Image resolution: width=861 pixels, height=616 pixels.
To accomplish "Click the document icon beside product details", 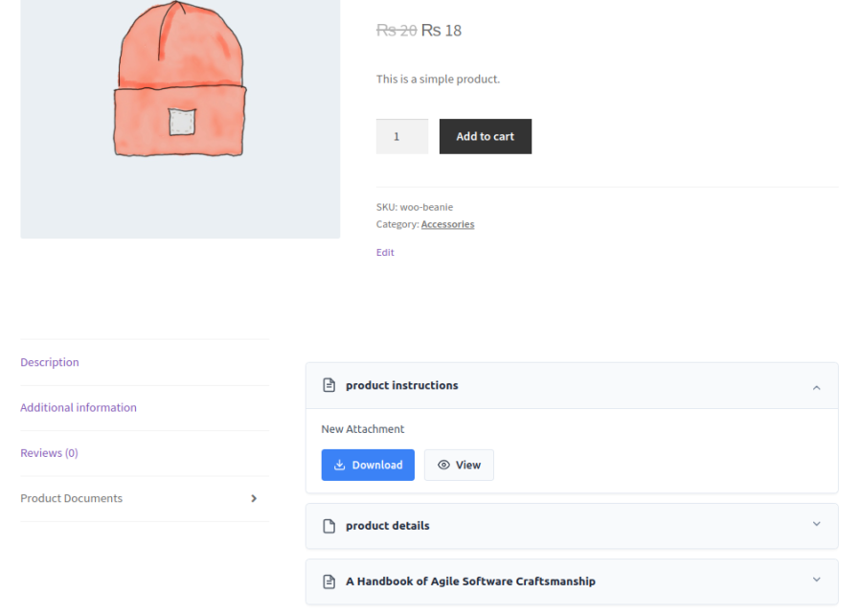I will click(329, 526).
